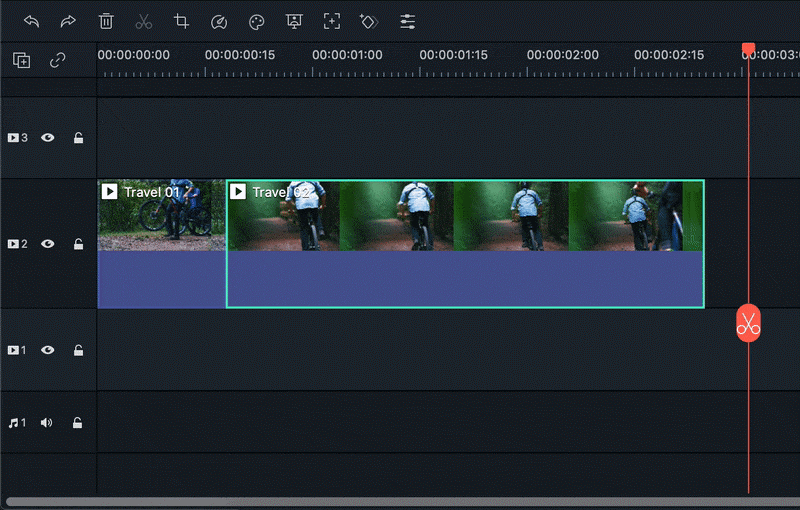The height and width of the screenshot is (510, 800).
Task: Click the scissors split icon in toolbar
Action: 144,21
